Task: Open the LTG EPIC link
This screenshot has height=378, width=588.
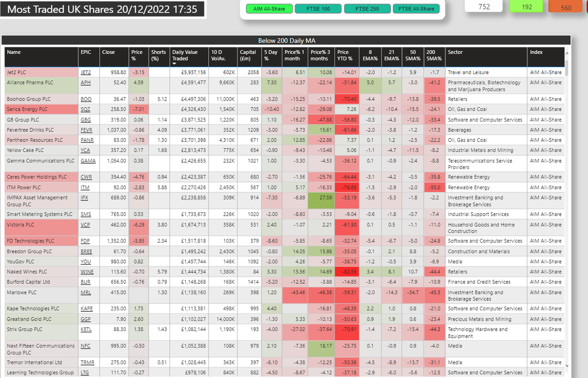Action: pyautogui.click(x=85, y=373)
